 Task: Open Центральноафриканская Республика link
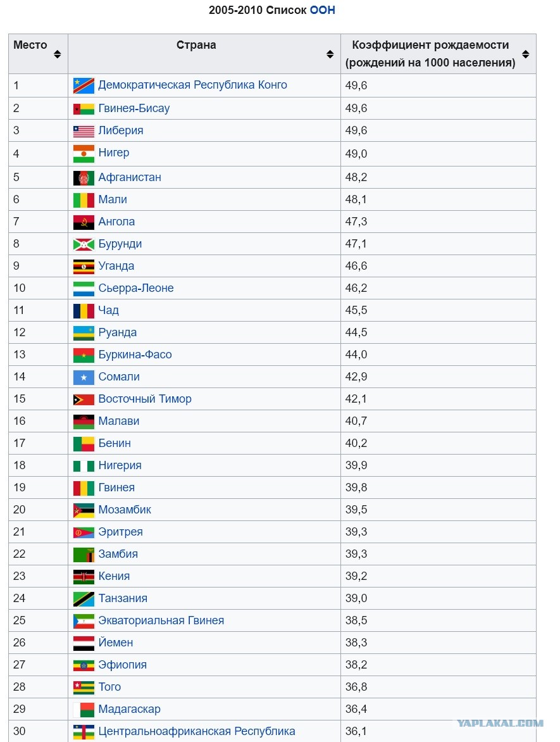coord(197,731)
